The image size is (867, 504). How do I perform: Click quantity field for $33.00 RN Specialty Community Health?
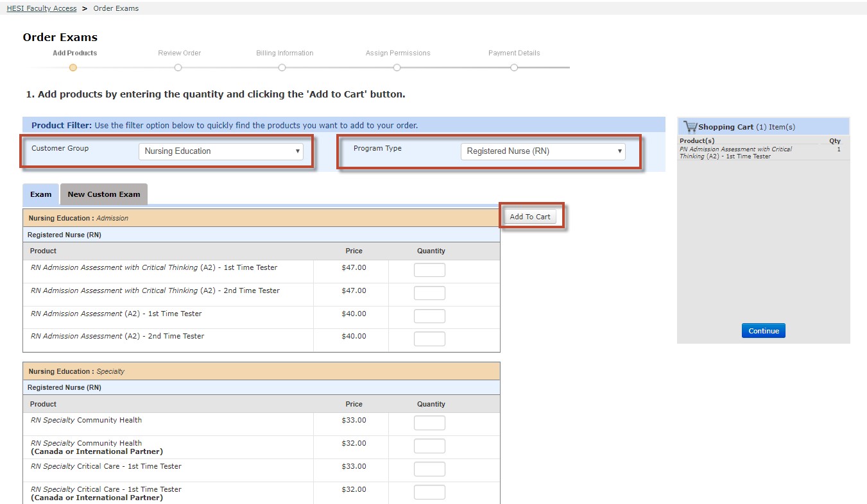tap(429, 423)
